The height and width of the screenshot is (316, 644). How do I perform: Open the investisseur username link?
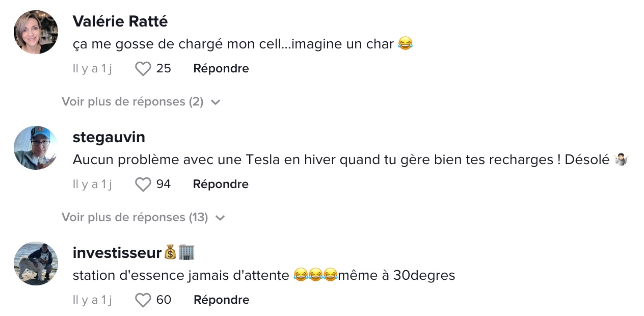117,252
